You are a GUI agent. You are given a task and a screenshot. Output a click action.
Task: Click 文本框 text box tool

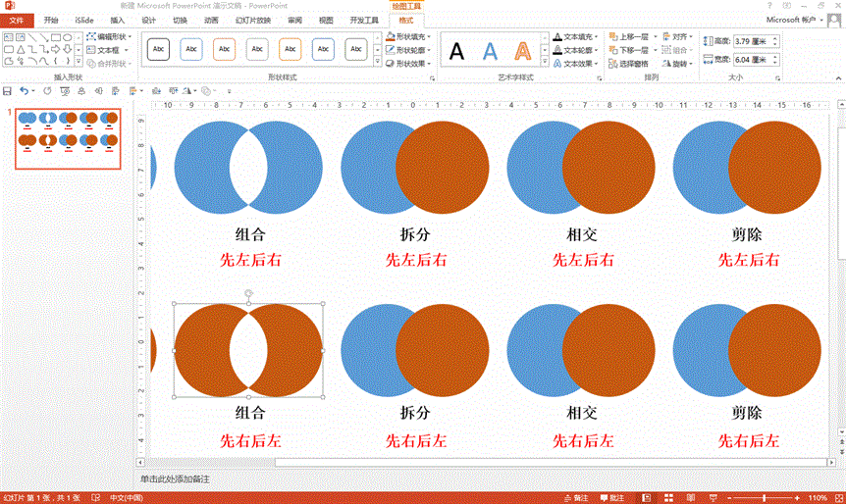pyautogui.click(x=107, y=50)
